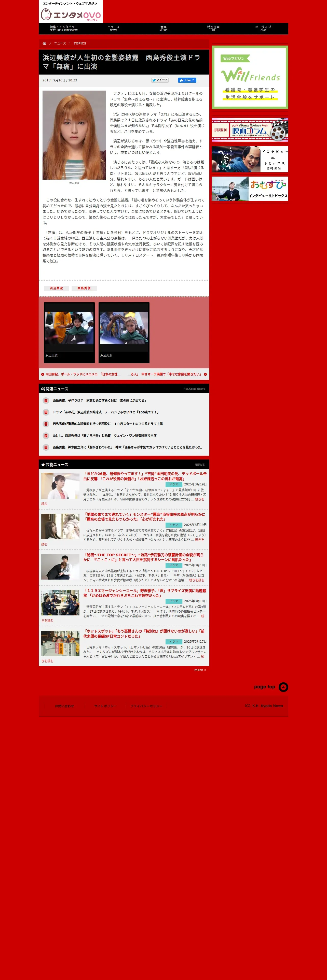Open thumbnail for 秘密 THE TOP SECRET article
Viewport: 327px width, 980px height.
pos(60,567)
